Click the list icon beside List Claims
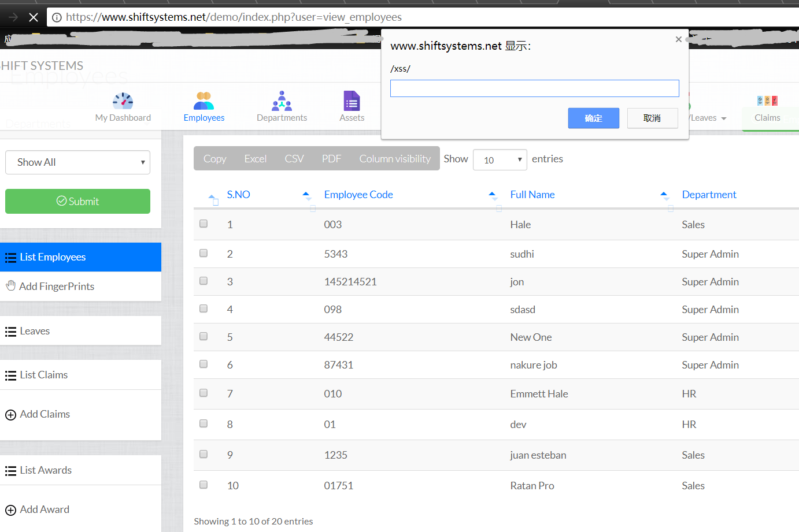 click(x=10, y=375)
